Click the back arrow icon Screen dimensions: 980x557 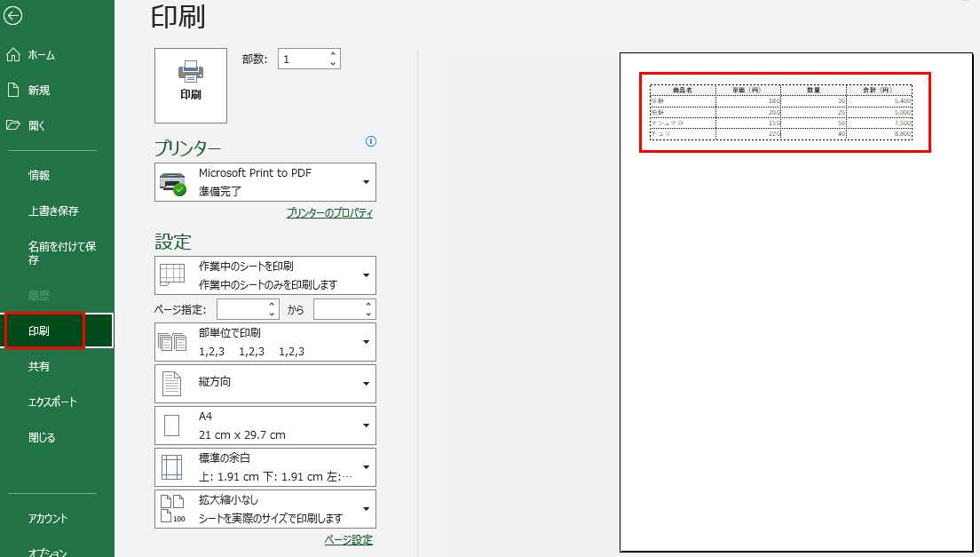13,15
